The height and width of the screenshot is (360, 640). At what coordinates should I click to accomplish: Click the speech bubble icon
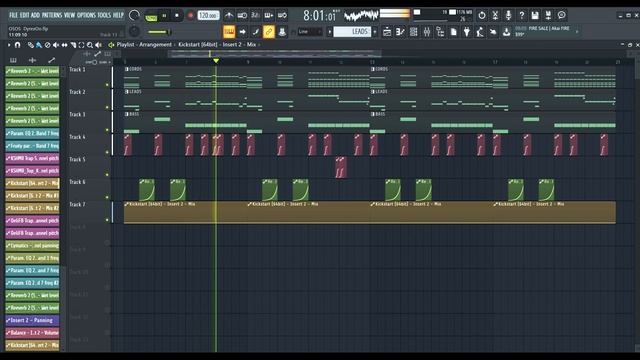(x=562, y=16)
